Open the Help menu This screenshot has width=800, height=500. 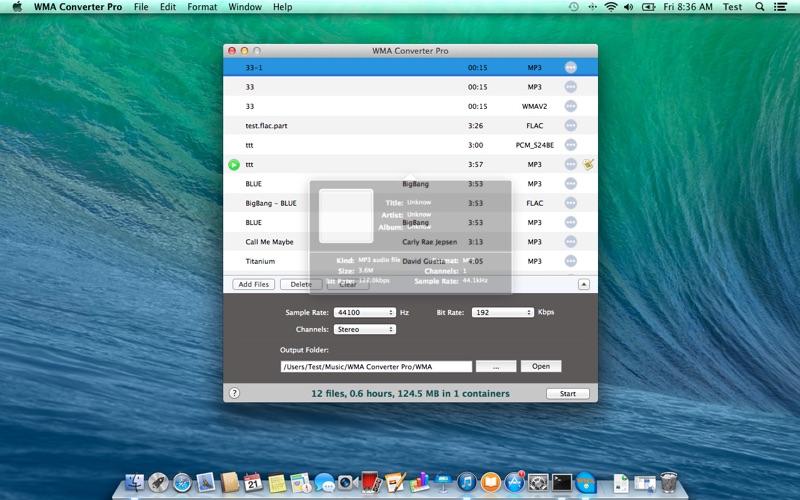[283, 7]
